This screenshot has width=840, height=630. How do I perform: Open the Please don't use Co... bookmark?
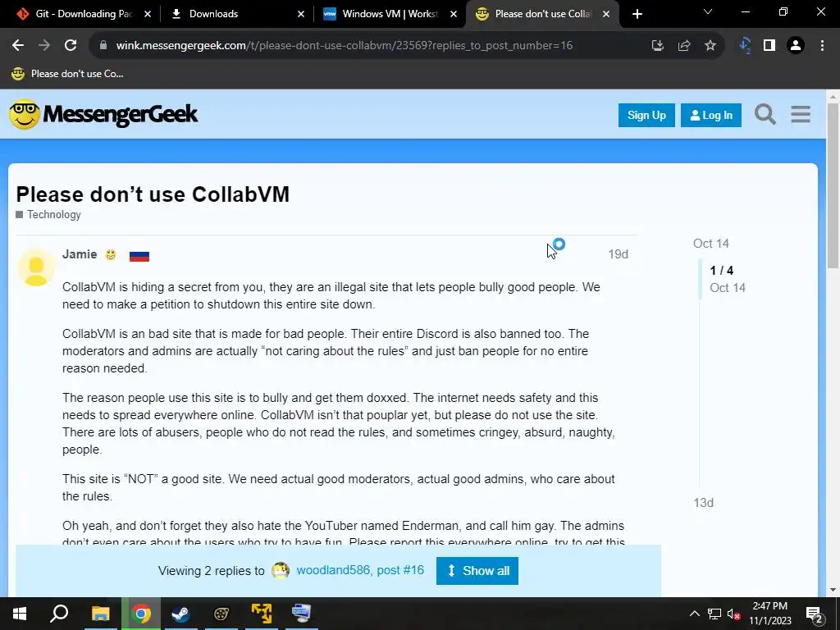[67, 74]
